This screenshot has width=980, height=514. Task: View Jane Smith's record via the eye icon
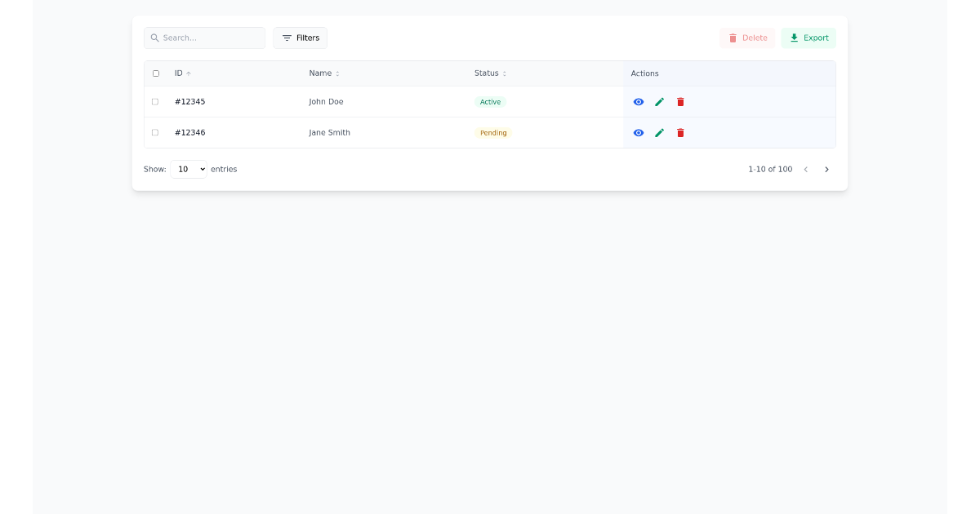click(x=639, y=132)
